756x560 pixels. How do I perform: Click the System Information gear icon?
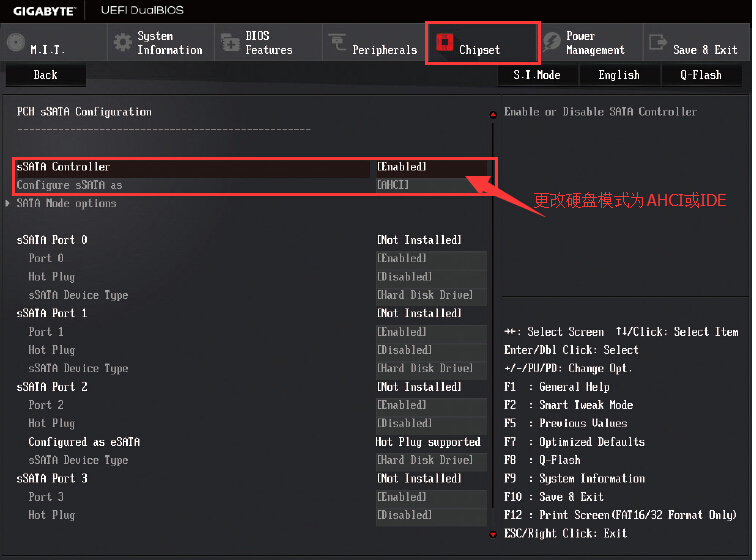[x=122, y=42]
